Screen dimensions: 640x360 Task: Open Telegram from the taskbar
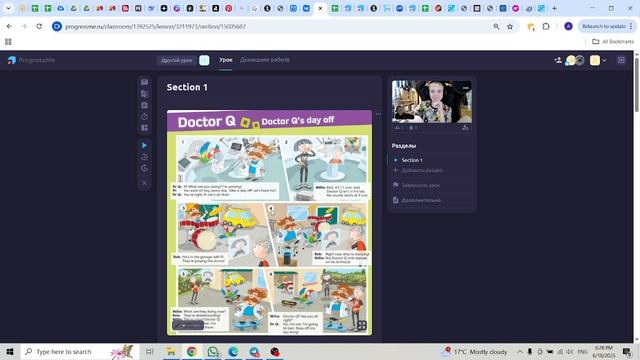254,351
